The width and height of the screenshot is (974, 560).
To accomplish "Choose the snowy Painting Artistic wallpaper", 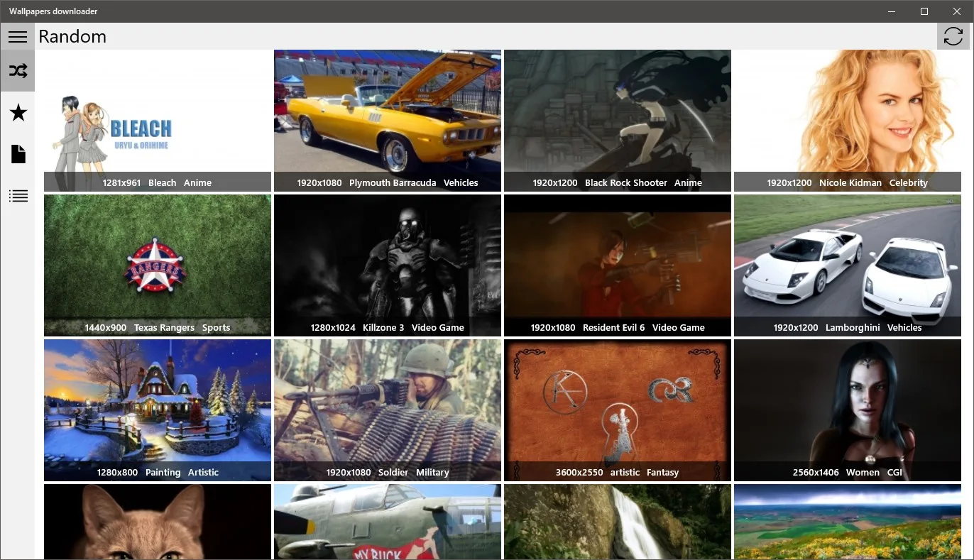I will [x=158, y=410].
